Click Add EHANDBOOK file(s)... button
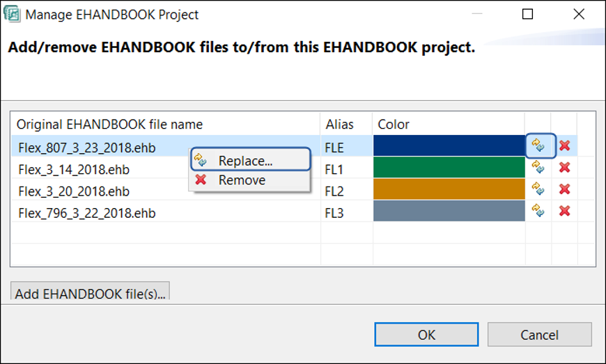Image resolution: width=606 pixels, height=364 pixels. point(90,293)
